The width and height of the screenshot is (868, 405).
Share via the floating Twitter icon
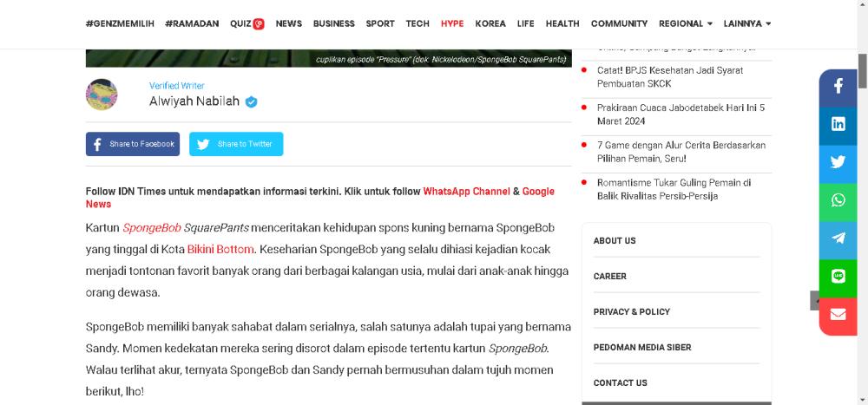[x=838, y=162]
